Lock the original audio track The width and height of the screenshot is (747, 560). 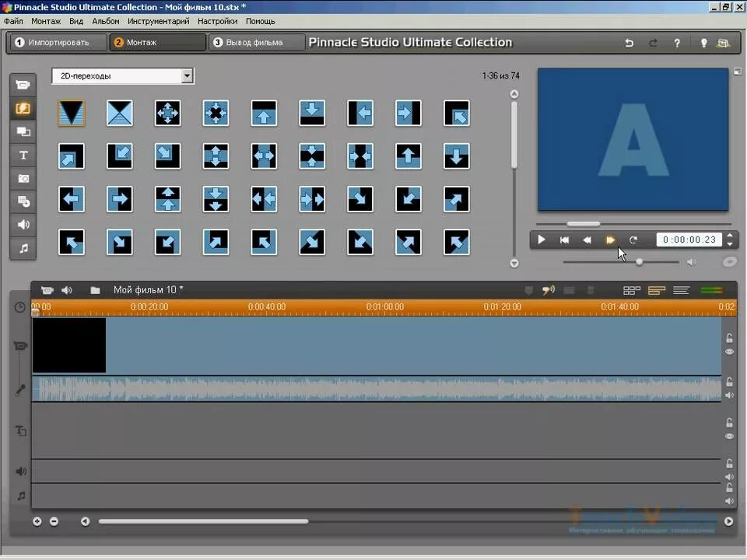(x=729, y=381)
